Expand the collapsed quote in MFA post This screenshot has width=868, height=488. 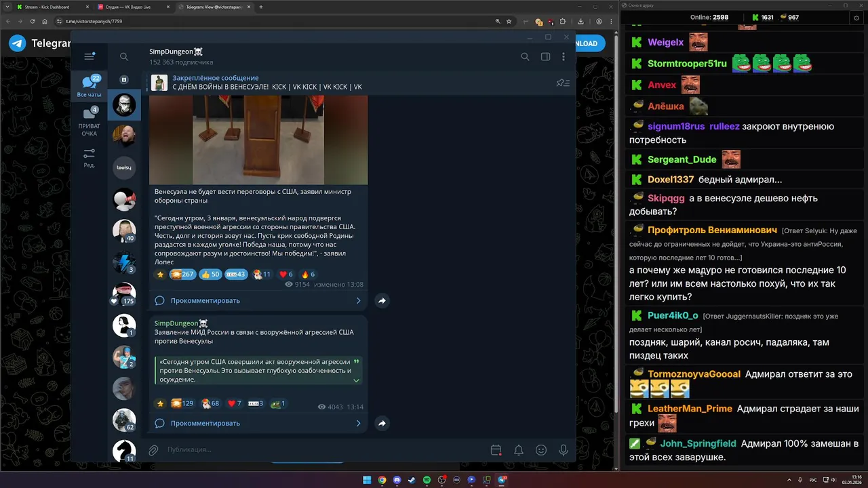(x=356, y=380)
